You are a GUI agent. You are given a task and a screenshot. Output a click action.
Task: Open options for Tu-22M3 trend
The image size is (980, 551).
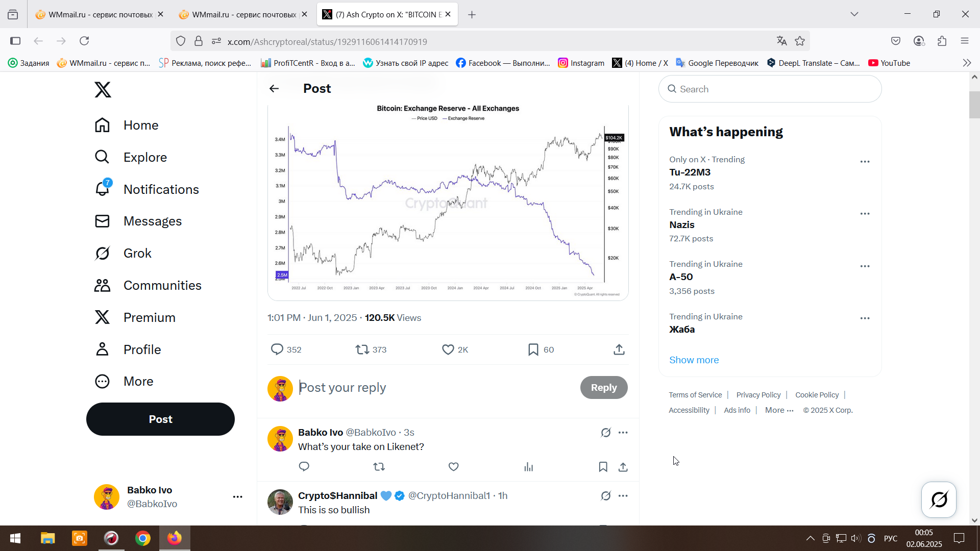(865, 162)
